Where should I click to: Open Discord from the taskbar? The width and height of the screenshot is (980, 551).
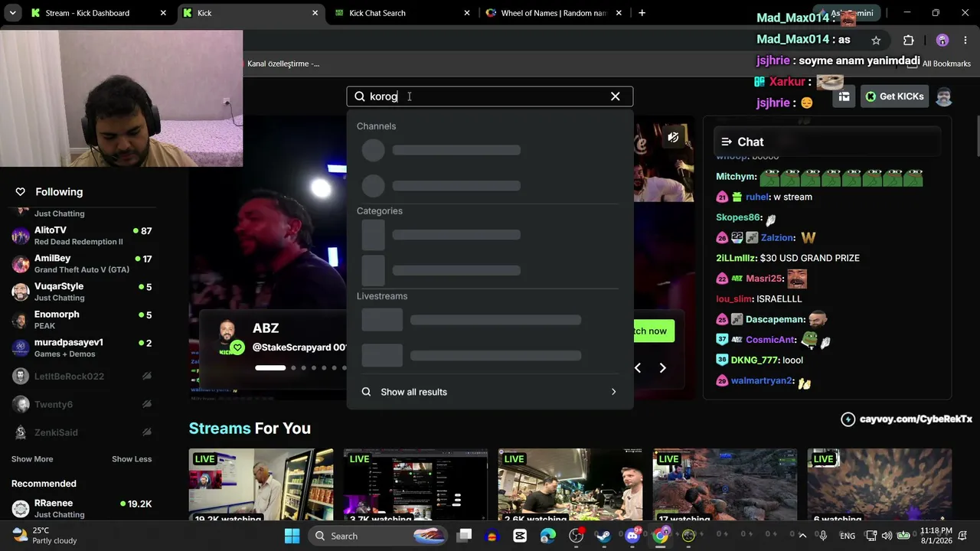[632, 536]
